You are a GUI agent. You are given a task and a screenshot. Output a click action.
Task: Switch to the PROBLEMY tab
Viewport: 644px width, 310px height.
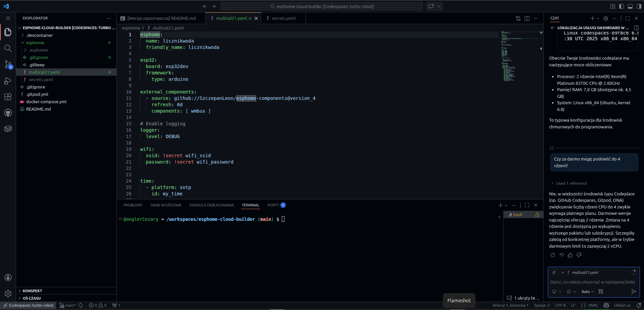point(133,205)
